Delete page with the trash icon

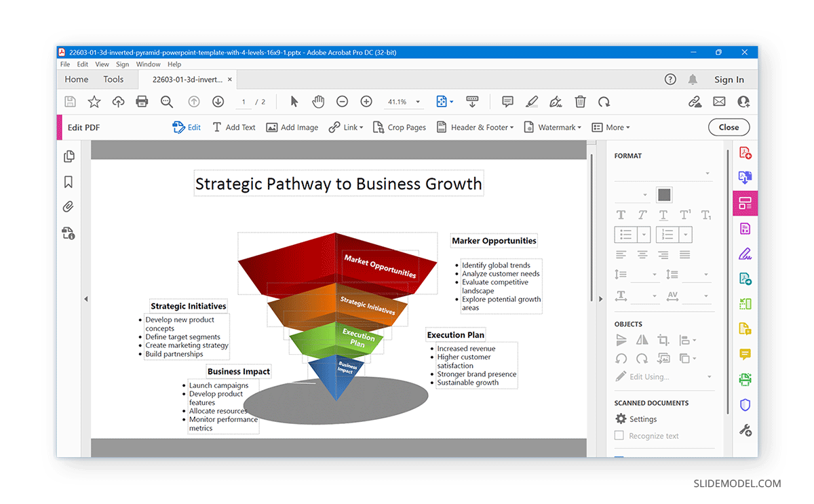coord(580,102)
